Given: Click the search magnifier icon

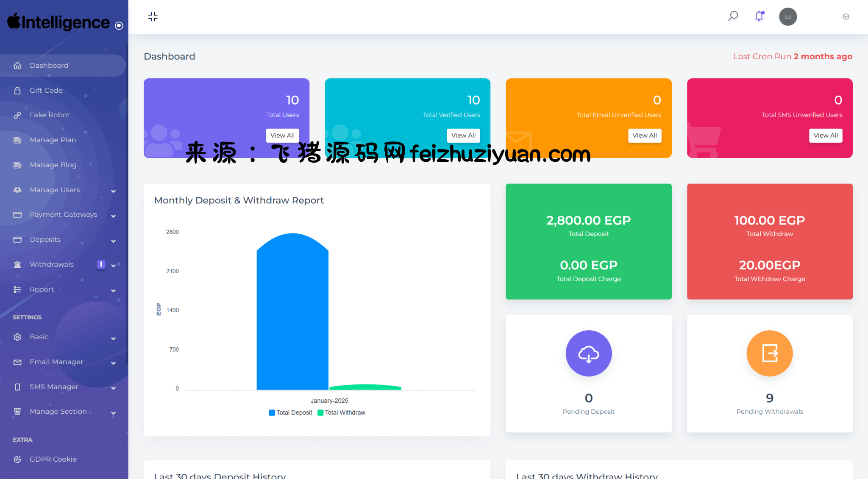Looking at the screenshot, I should click(733, 17).
